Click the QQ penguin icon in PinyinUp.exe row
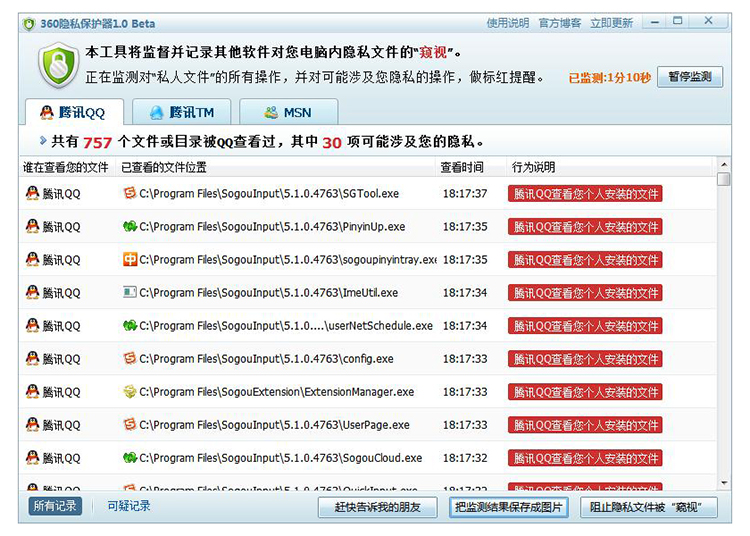 (33, 226)
